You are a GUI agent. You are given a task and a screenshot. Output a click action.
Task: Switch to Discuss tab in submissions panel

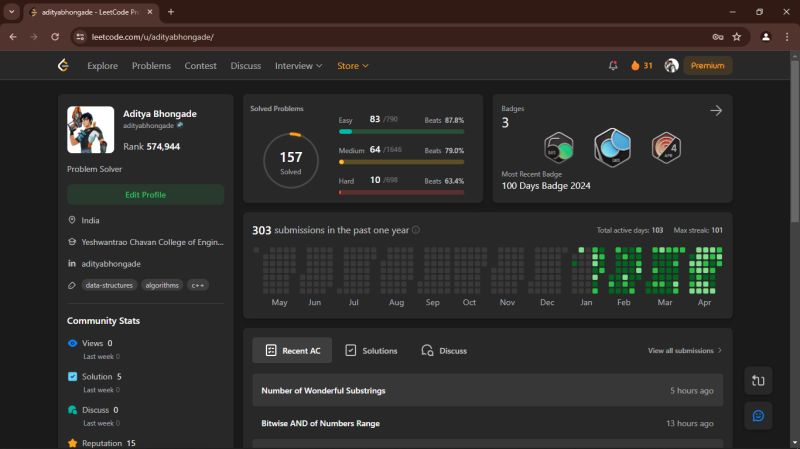(x=444, y=351)
